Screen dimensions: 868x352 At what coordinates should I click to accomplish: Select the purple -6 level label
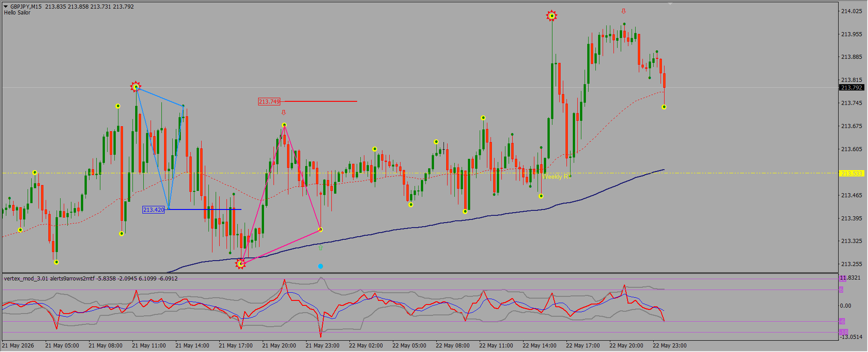coord(842,321)
